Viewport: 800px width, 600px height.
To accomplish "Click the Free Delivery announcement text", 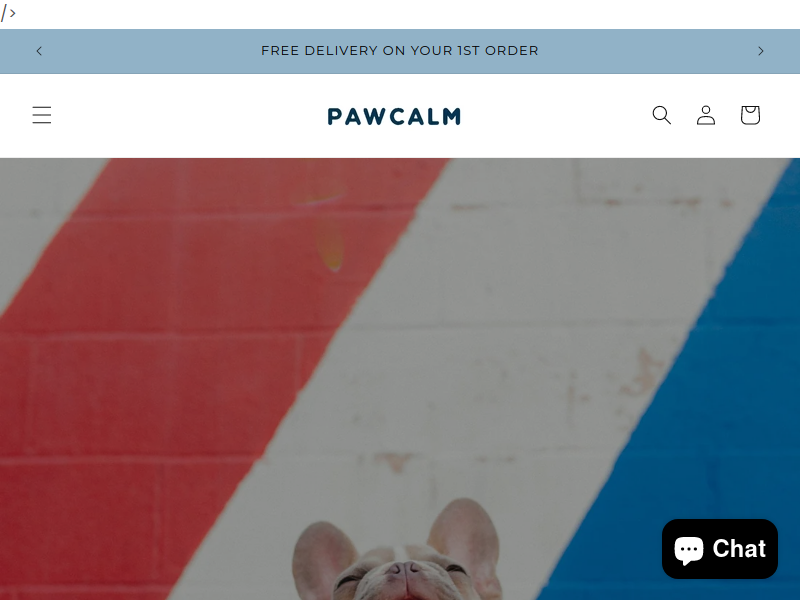I will [399, 51].
